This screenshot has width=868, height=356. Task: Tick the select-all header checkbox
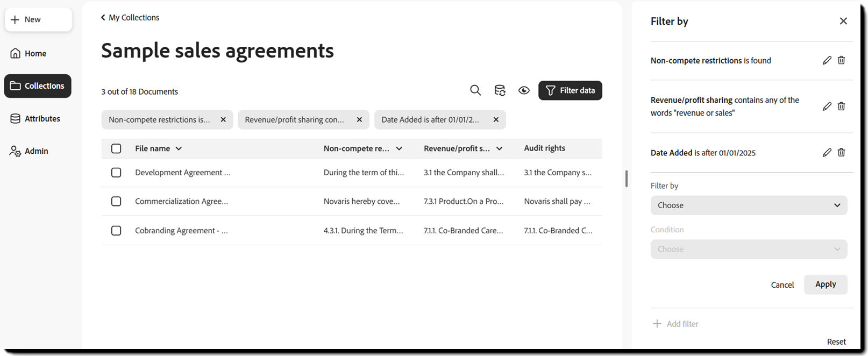(x=116, y=148)
